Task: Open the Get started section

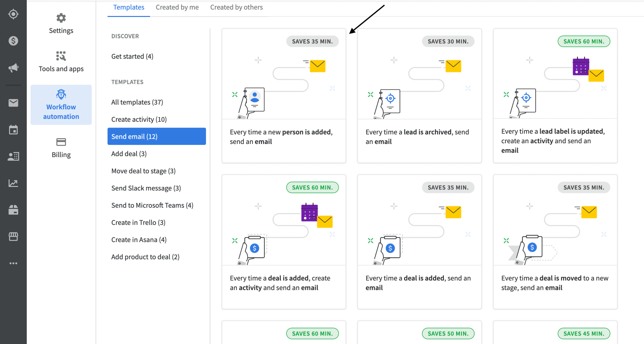Action: pyautogui.click(x=132, y=56)
